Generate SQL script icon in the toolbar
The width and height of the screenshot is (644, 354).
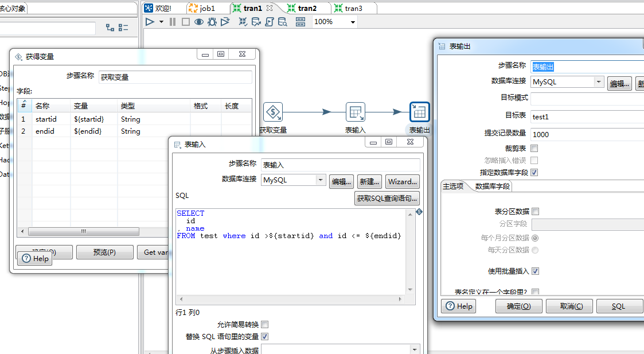coord(270,22)
